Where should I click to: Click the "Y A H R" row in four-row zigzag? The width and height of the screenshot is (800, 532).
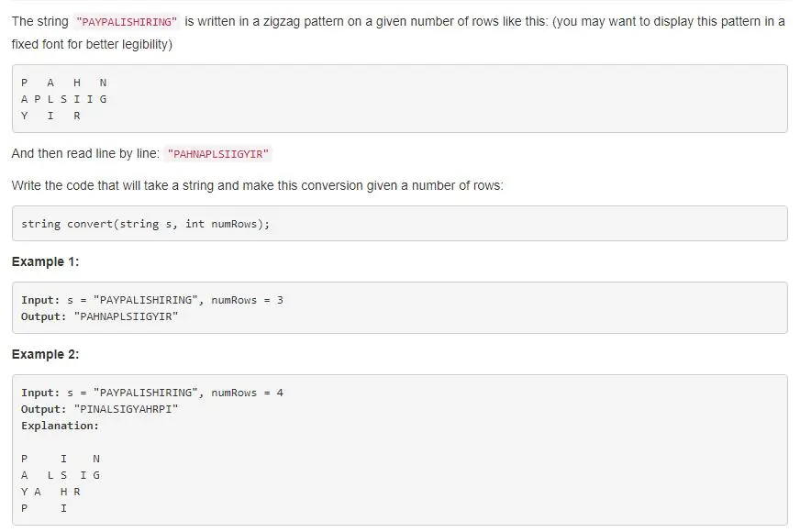pyautogui.click(x=50, y=492)
